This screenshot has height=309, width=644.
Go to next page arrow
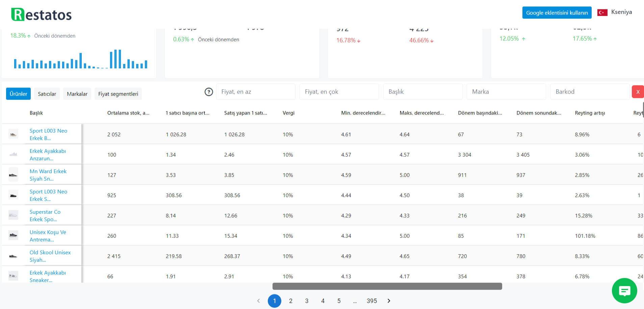click(389, 301)
